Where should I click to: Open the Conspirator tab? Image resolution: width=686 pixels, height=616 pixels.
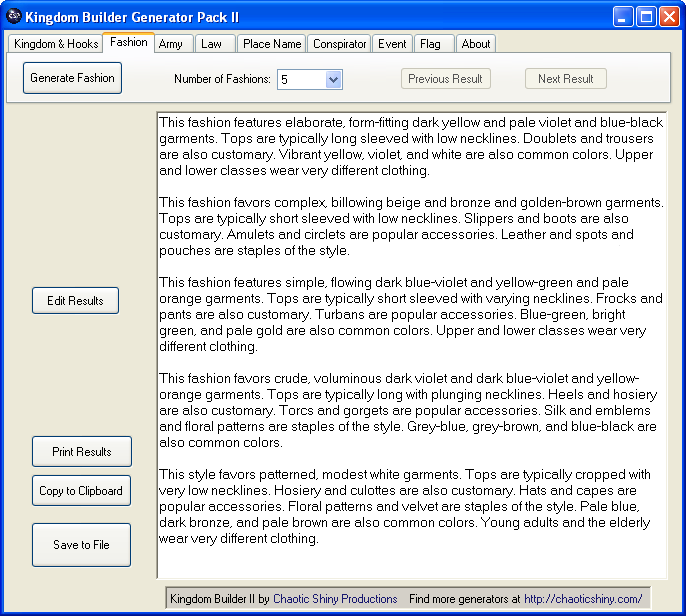[x=339, y=44]
